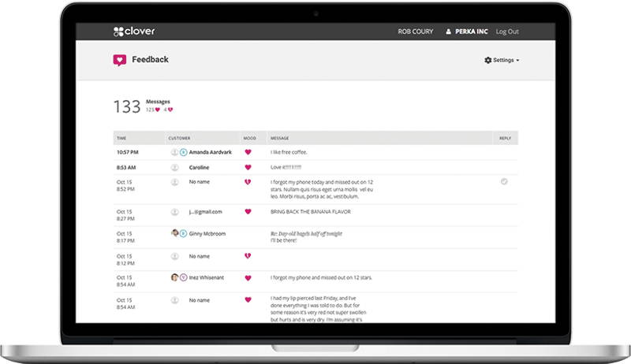Click the Clover logo in header

tap(134, 32)
